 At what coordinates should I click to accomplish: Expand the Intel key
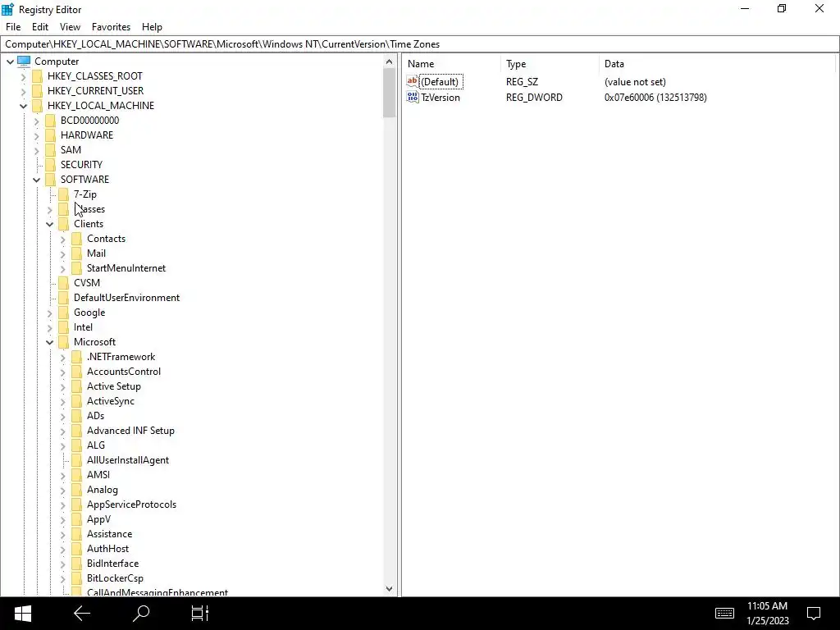50,328
